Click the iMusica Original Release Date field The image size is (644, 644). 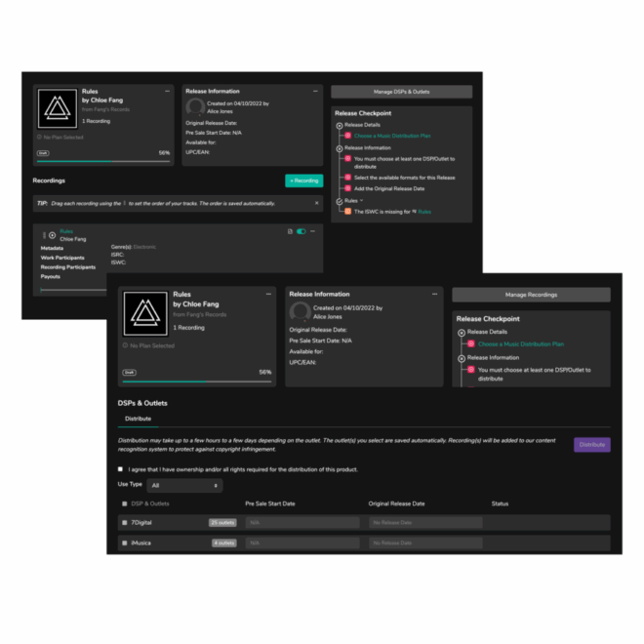(x=425, y=543)
